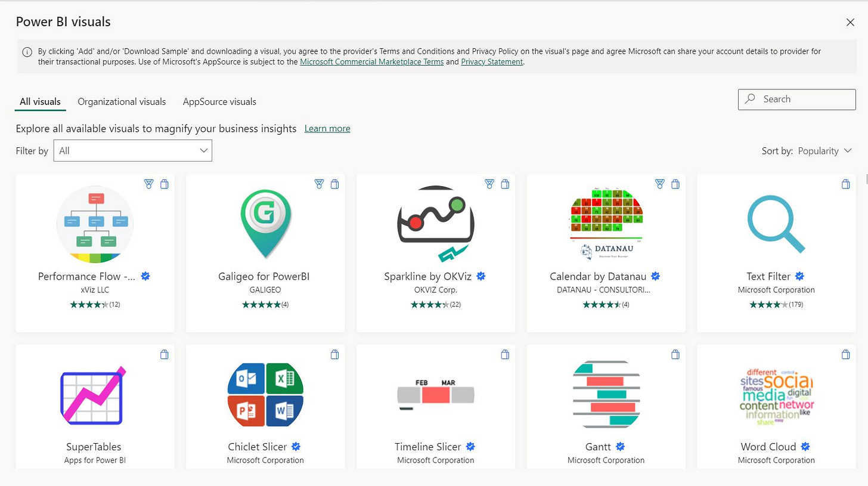Open the Gantt bars thumbnail
Viewport: 868px width, 486px height.
(606, 395)
